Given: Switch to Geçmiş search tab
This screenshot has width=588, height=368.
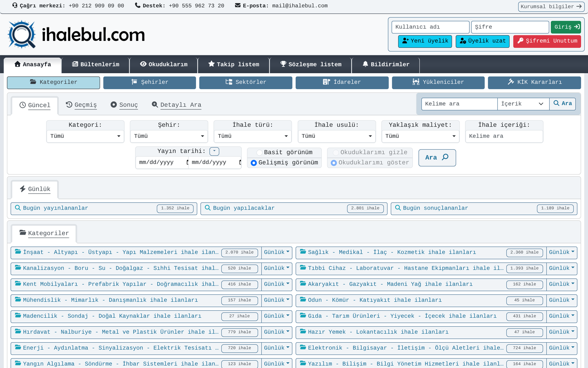Looking at the screenshot, I should (81, 105).
